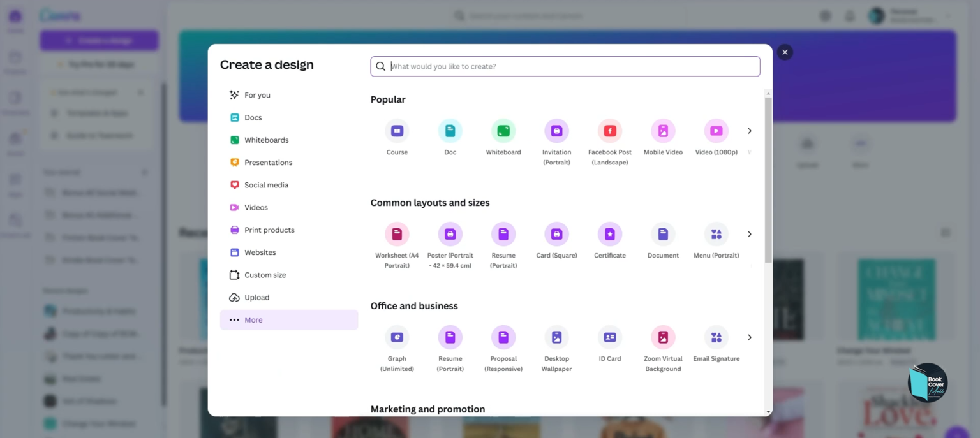Select the Zoom Virtual Background icon
Image resolution: width=980 pixels, height=438 pixels.
pos(663,338)
